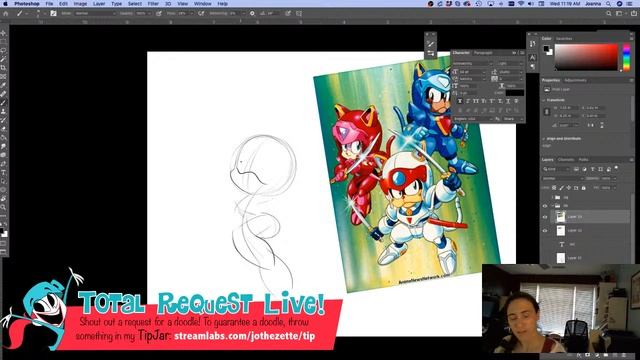640x360 pixels.
Task: Open collapsed Character panel icon labeled A
Action: tap(533, 58)
